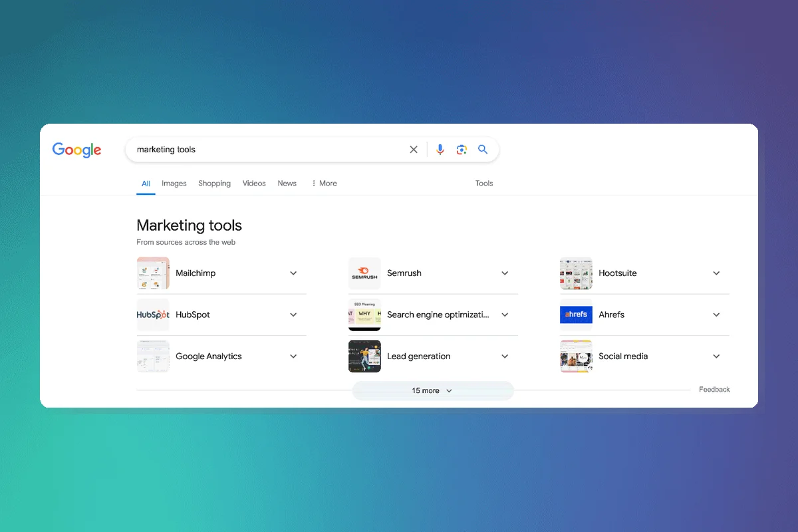The height and width of the screenshot is (532, 798).
Task: Expand the Ahrefs chevron
Action: click(x=716, y=315)
